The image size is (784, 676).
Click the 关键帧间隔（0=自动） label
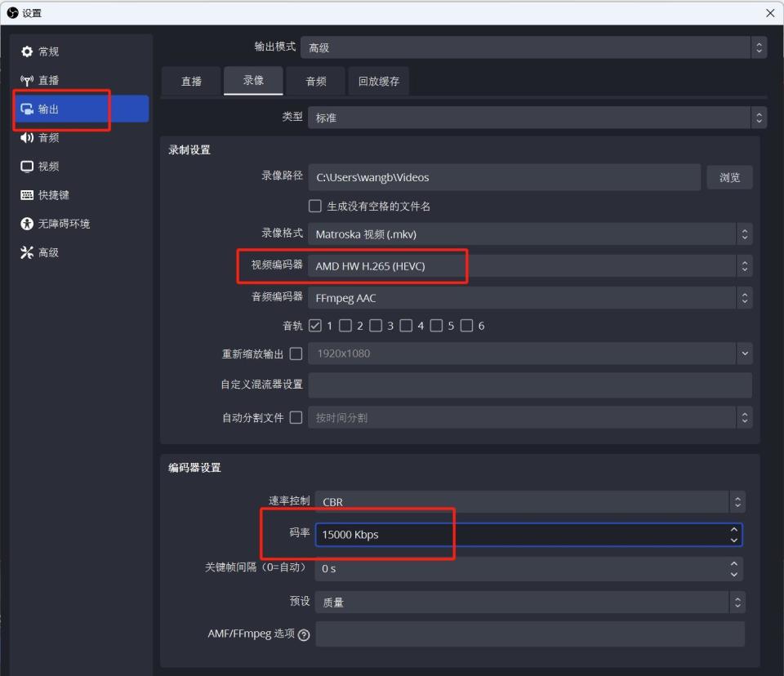tap(256, 567)
